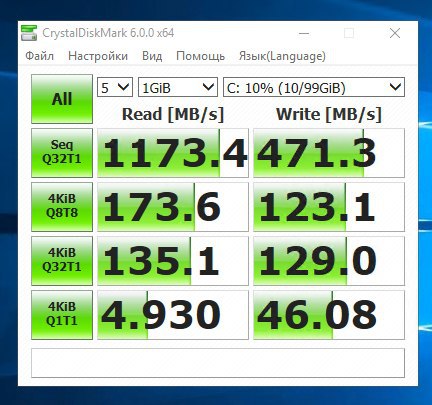Expand the 1GiB test size dropdown
This screenshot has height=405, width=432.
click(178, 88)
